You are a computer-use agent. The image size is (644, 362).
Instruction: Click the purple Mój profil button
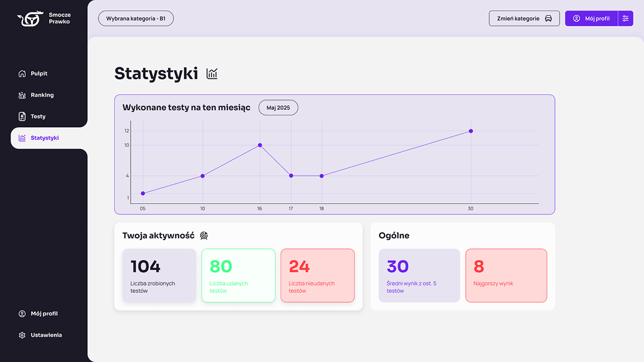click(591, 19)
